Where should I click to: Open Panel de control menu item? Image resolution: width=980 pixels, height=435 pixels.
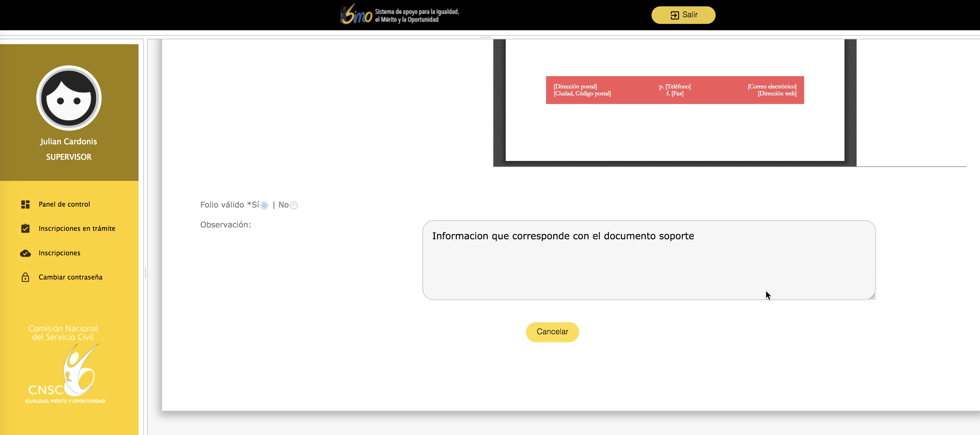pyautogui.click(x=64, y=204)
